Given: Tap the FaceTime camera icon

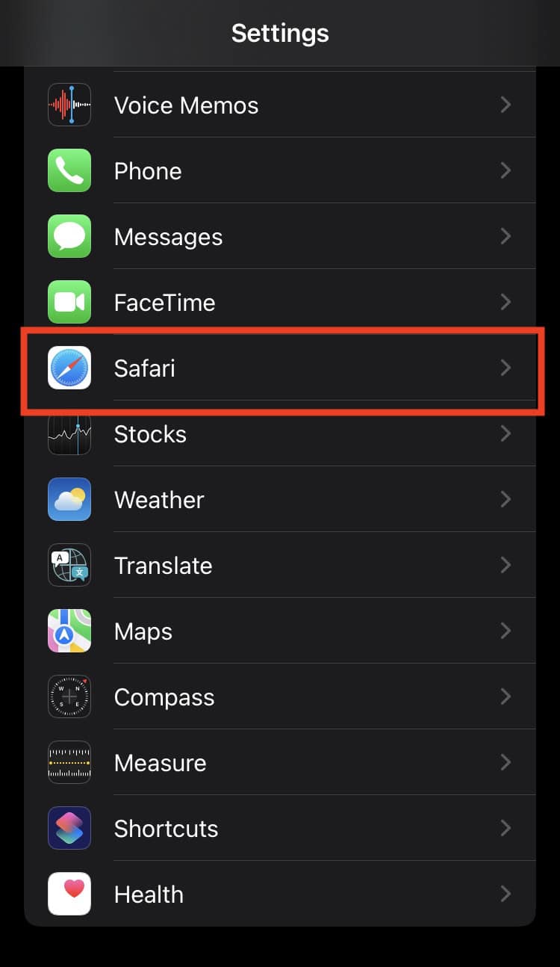Looking at the screenshot, I should click(x=69, y=303).
